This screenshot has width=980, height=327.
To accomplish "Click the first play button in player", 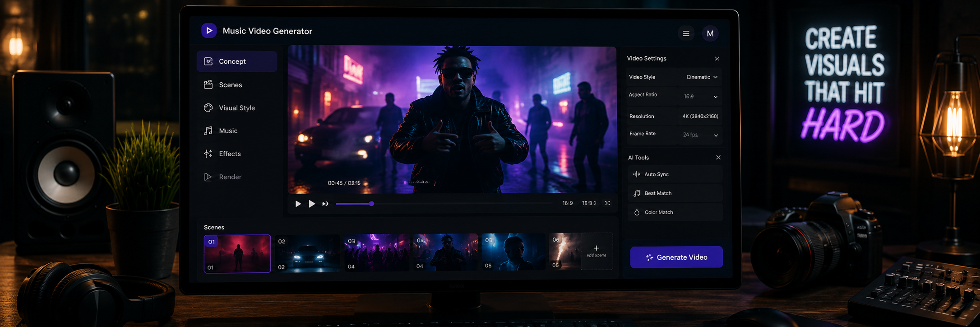I will click(x=298, y=204).
